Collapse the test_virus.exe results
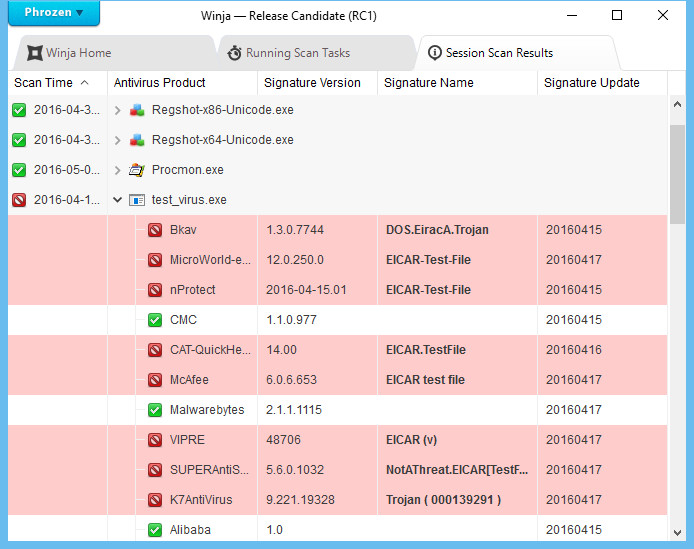The height and width of the screenshot is (549, 694). pos(117,200)
